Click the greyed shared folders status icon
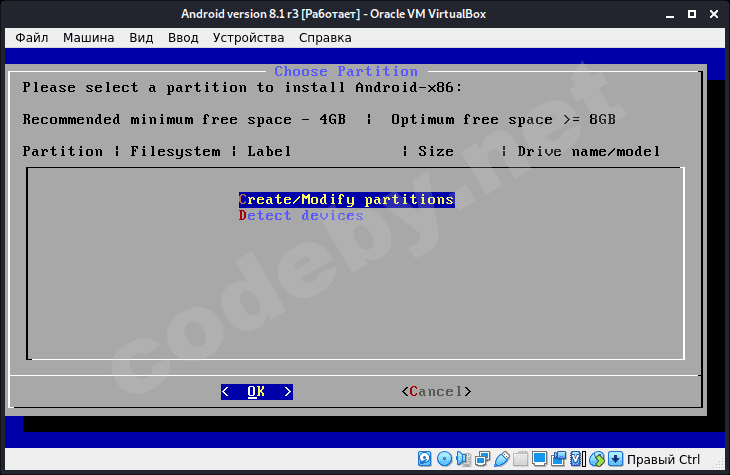 pos(520,459)
